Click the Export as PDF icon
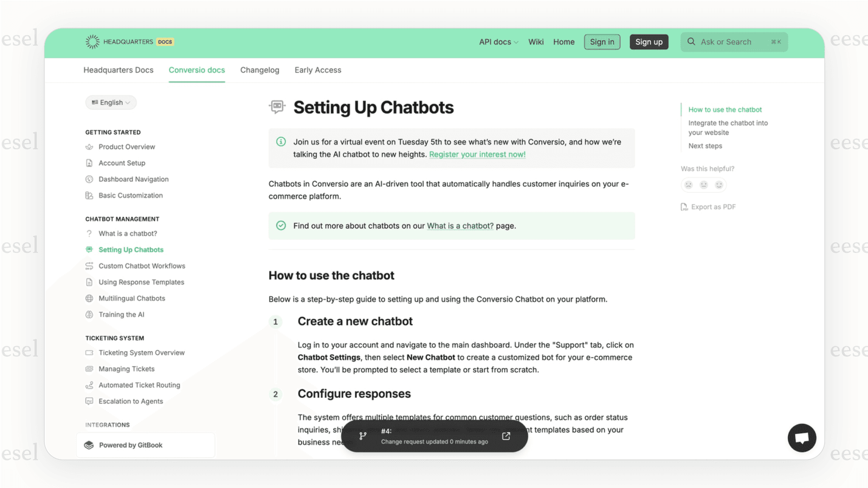Screen dimensions: 868x488 [685, 207]
